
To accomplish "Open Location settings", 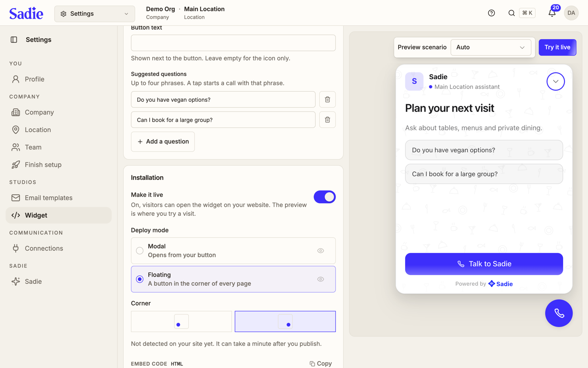I will (58, 130).
